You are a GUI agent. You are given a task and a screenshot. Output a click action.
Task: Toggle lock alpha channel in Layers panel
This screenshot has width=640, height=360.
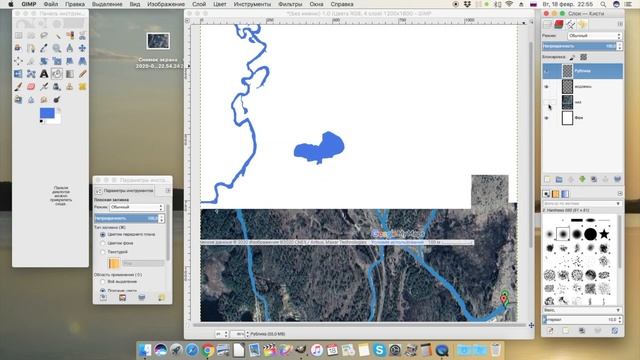click(584, 57)
